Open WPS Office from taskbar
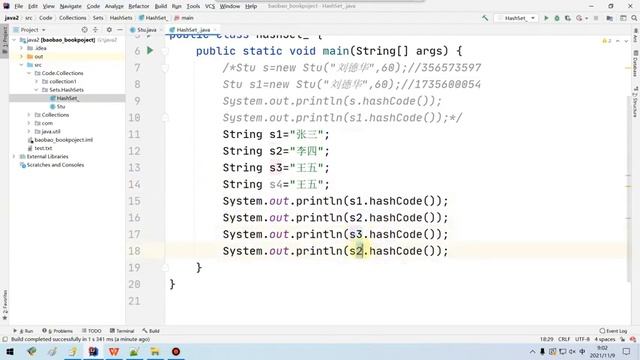 [x=114, y=351]
